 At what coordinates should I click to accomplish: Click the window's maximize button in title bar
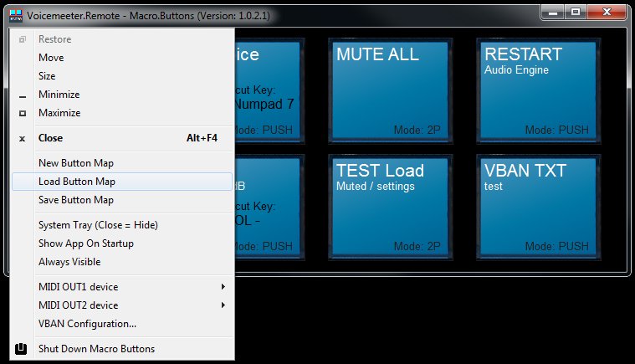tap(576, 13)
